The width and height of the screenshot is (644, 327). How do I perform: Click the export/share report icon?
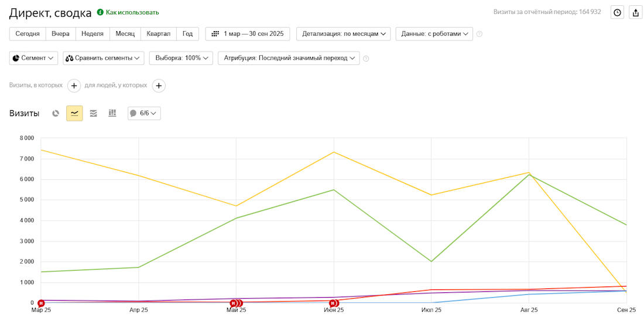click(635, 12)
